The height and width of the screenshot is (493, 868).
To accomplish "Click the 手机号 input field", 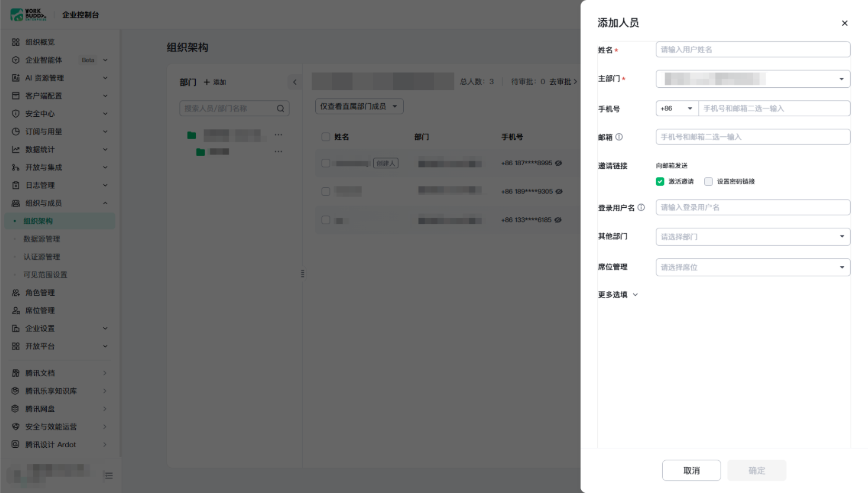I will pos(774,108).
